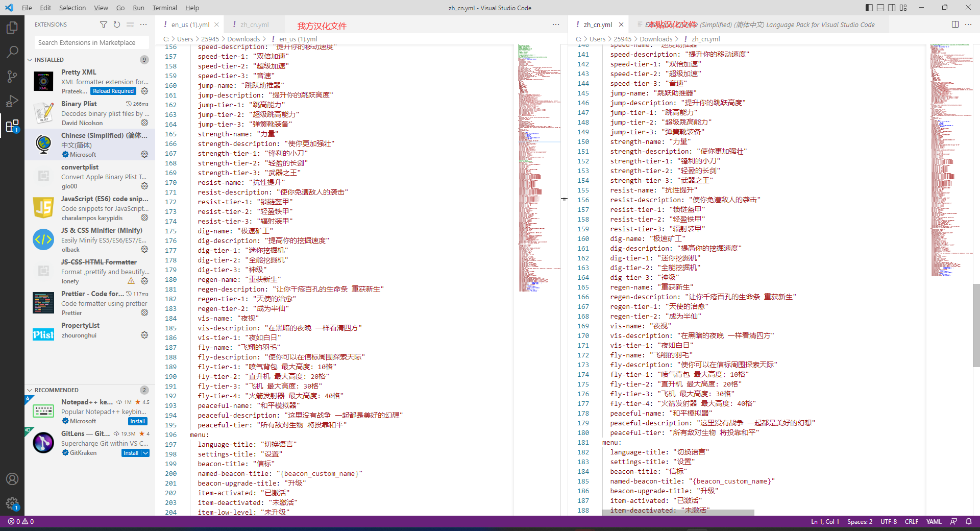Toggle the bottom panel layout button

[x=880, y=8]
